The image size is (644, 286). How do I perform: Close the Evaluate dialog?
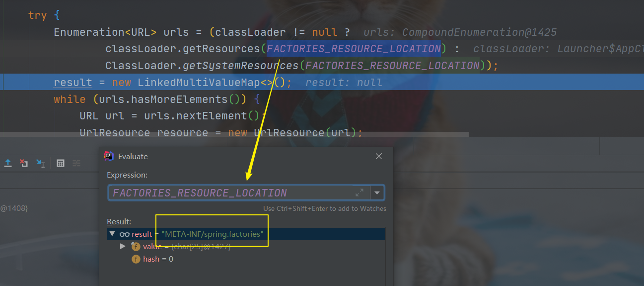(x=379, y=156)
